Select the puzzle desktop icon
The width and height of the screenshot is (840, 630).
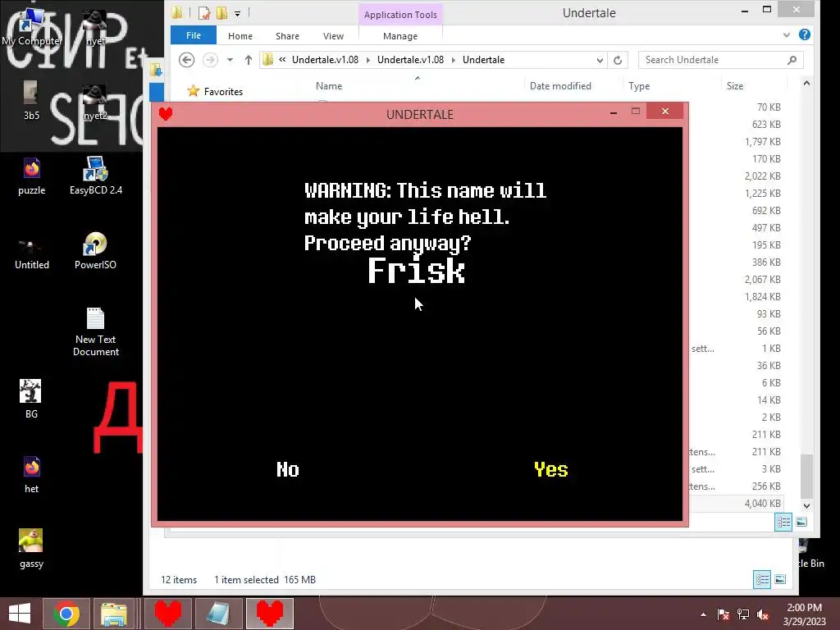tap(32, 177)
